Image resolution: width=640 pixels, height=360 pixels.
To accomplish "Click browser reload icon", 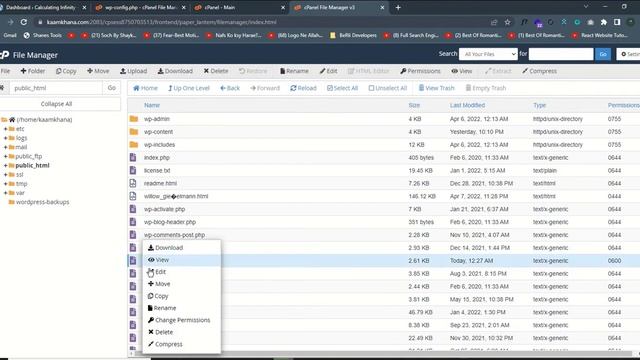I will click(24, 22).
